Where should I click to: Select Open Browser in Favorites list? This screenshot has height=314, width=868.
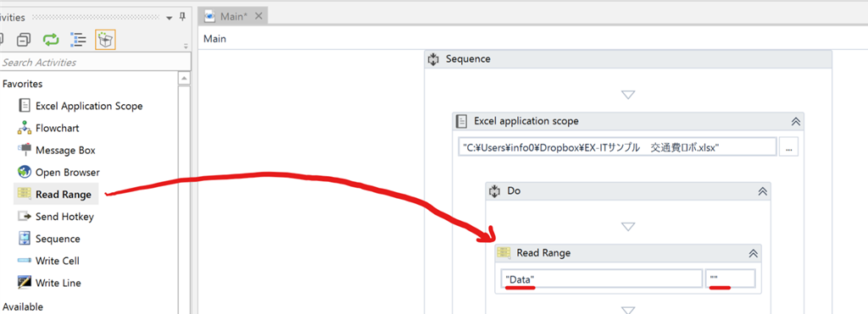(68, 172)
